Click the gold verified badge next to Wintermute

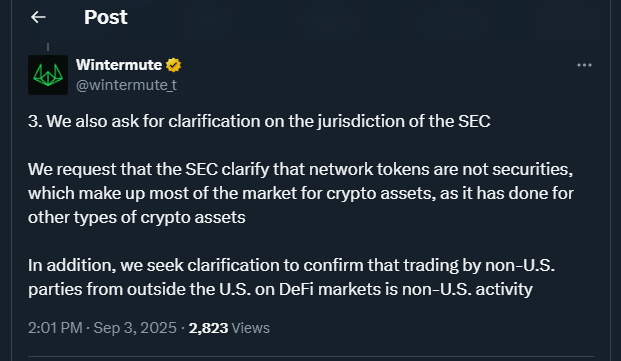tap(173, 65)
